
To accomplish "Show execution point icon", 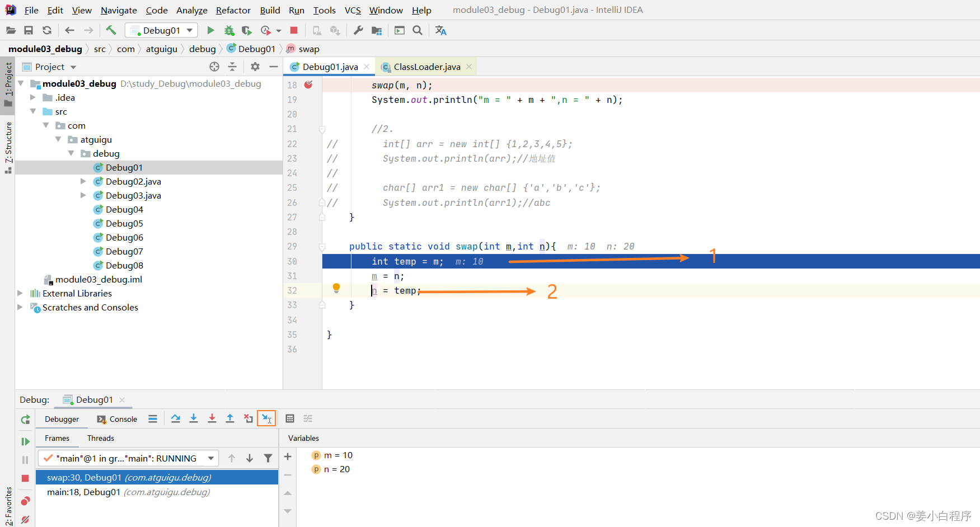I will 153,418.
